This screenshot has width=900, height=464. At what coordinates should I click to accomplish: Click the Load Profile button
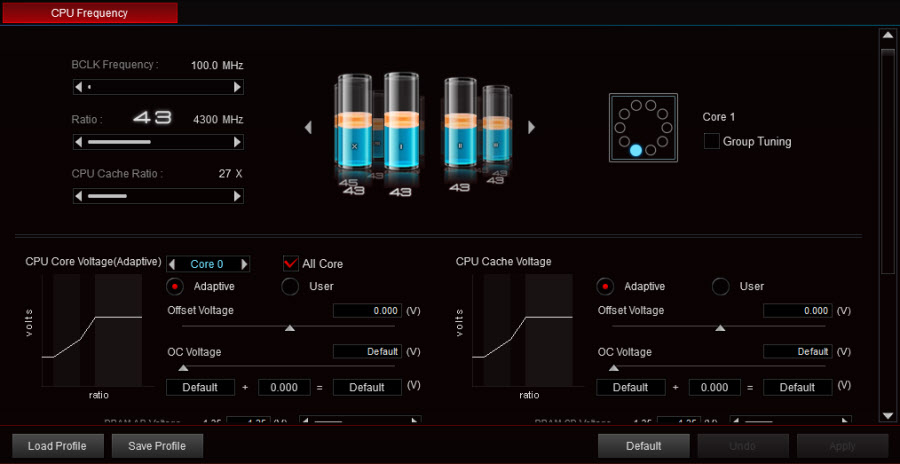pyautogui.click(x=57, y=446)
